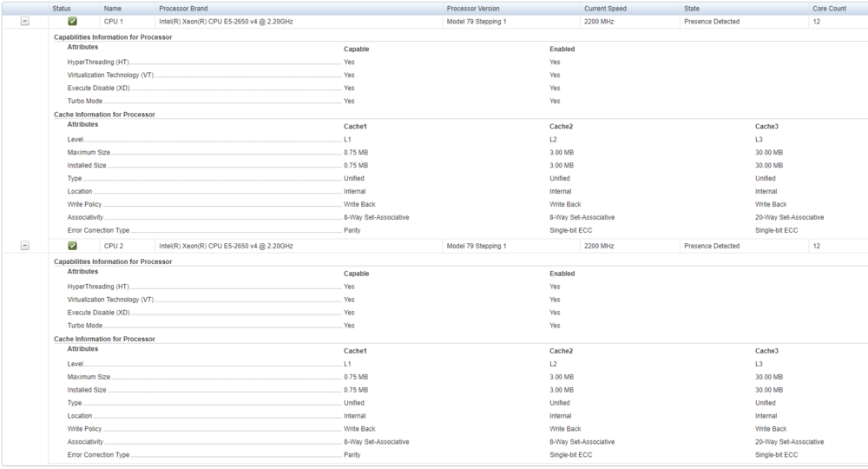This screenshot has width=868, height=469.
Task: Click the Cache2 heading under CPU 2
Action: click(x=561, y=351)
